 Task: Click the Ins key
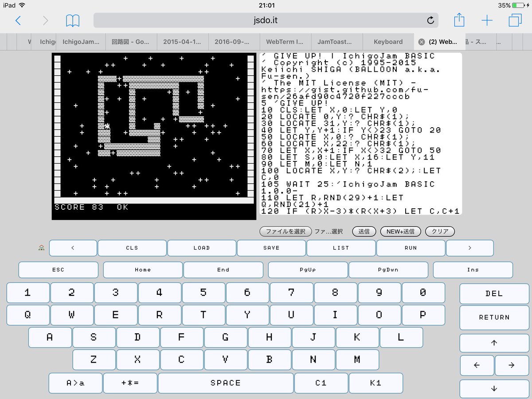tap(473, 270)
